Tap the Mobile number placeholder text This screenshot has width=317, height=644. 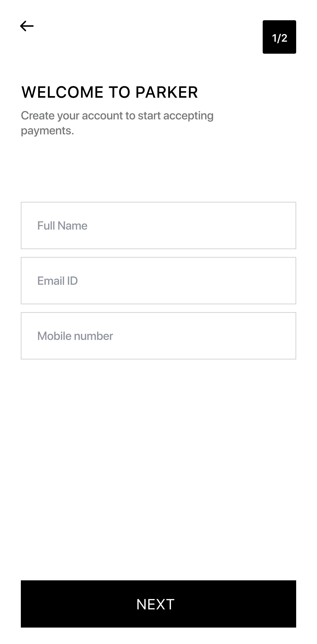(x=75, y=336)
